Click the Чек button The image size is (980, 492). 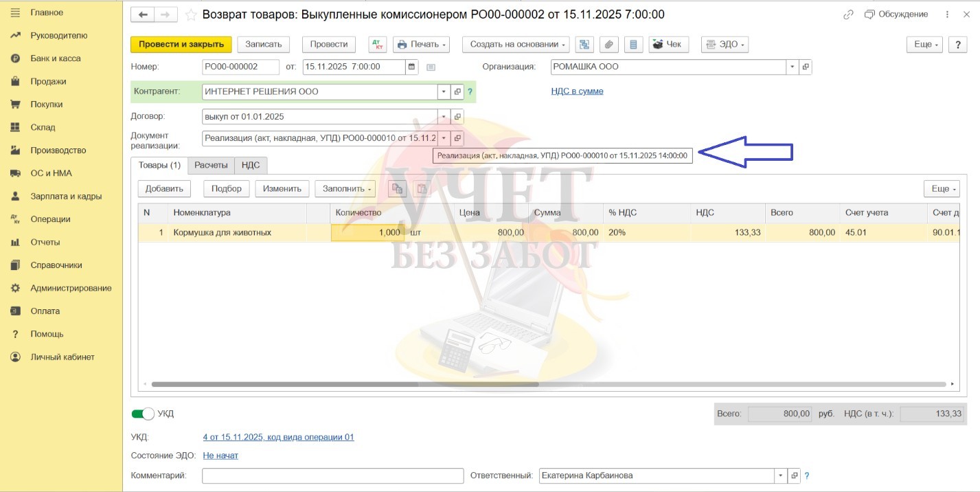pos(669,44)
